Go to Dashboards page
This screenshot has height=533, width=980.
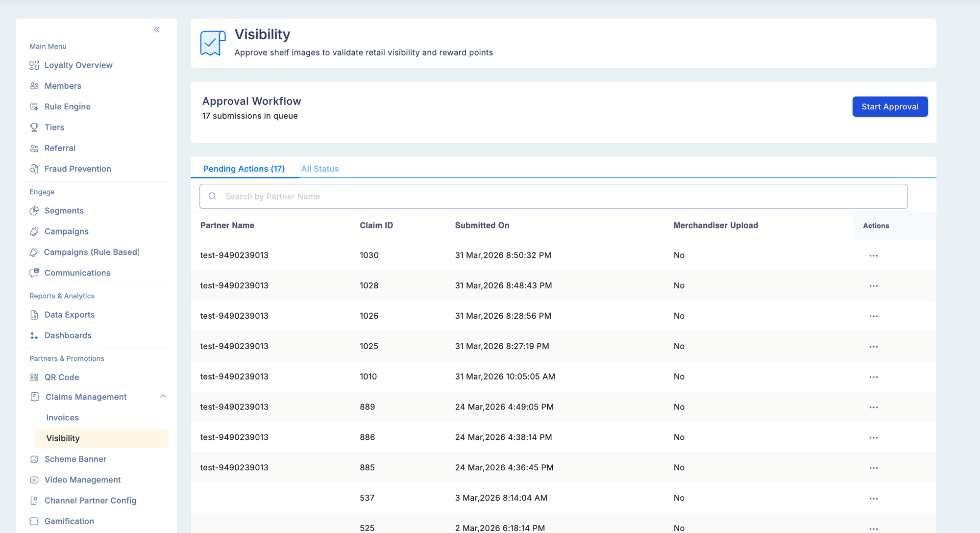click(68, 335)
